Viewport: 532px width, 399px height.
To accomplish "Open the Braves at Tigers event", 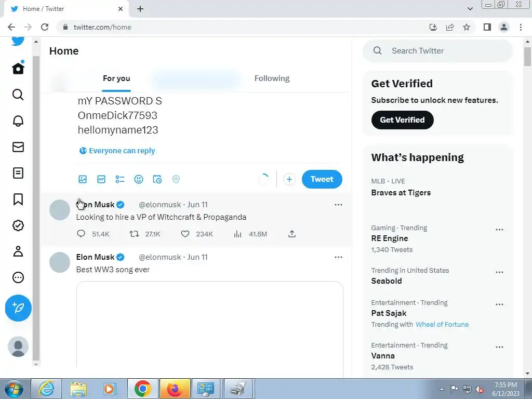I will (401, 193).
